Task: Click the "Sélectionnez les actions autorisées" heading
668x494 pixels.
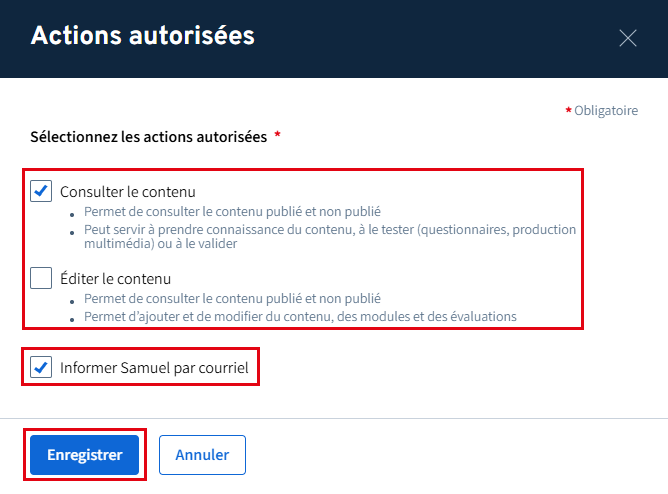Action: 148,136
